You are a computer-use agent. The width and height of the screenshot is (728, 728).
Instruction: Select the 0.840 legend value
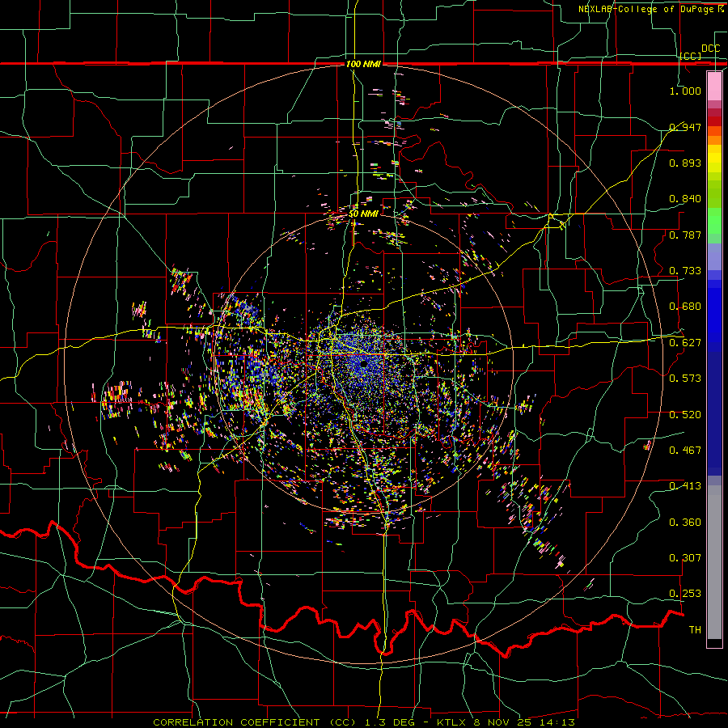[x=685, y=199]
